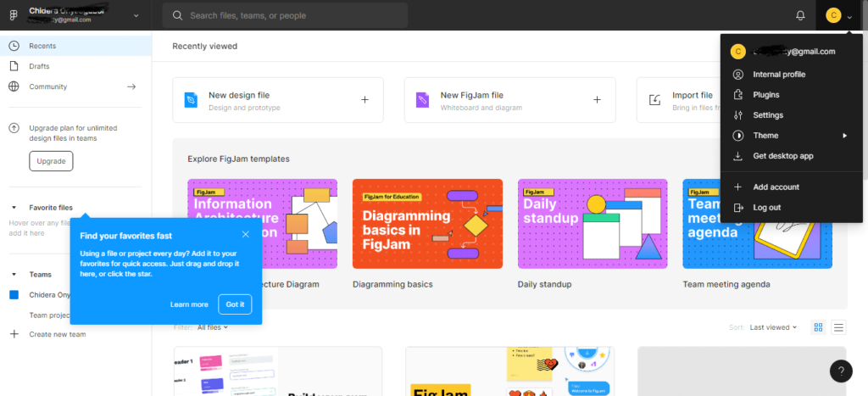
Task: Click the Daily standup caption text
Action: pyautogui.click(x=545, y=285)
